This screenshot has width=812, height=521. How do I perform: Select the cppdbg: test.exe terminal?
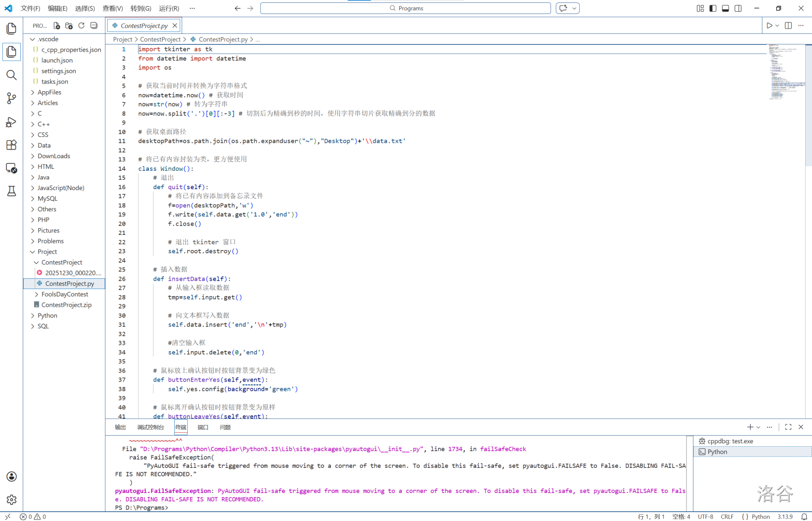[729, 441]
